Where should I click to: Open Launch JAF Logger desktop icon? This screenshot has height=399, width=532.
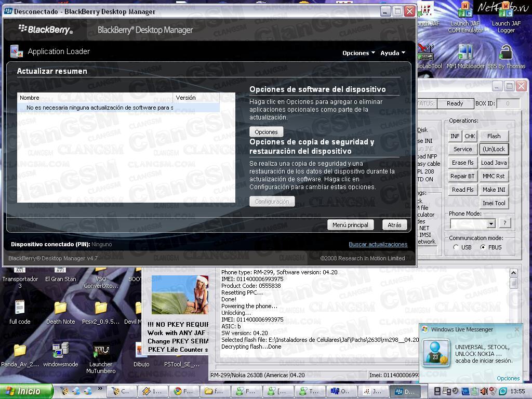point(506,18)
